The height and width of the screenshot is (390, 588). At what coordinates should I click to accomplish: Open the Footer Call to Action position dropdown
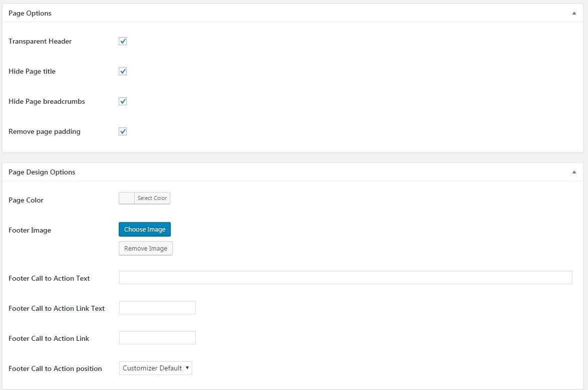pyautogui.click(x=156, y=368)
